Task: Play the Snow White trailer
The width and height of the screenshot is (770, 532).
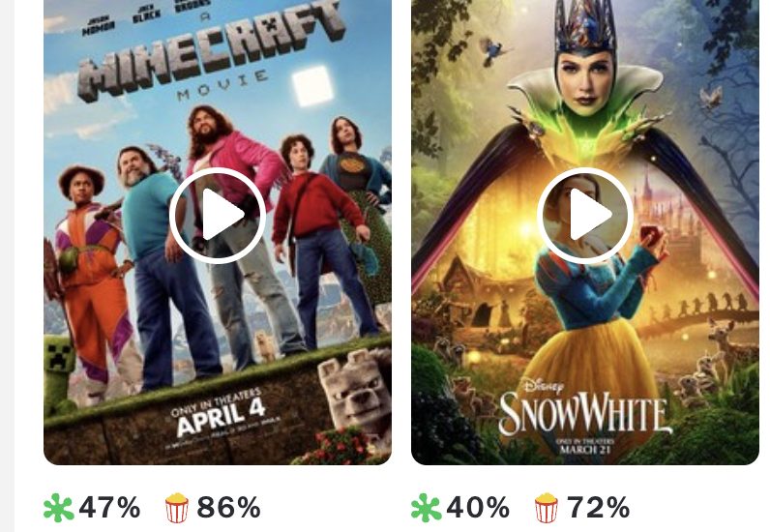Action: pyautogui.click(x=585, y=215)
